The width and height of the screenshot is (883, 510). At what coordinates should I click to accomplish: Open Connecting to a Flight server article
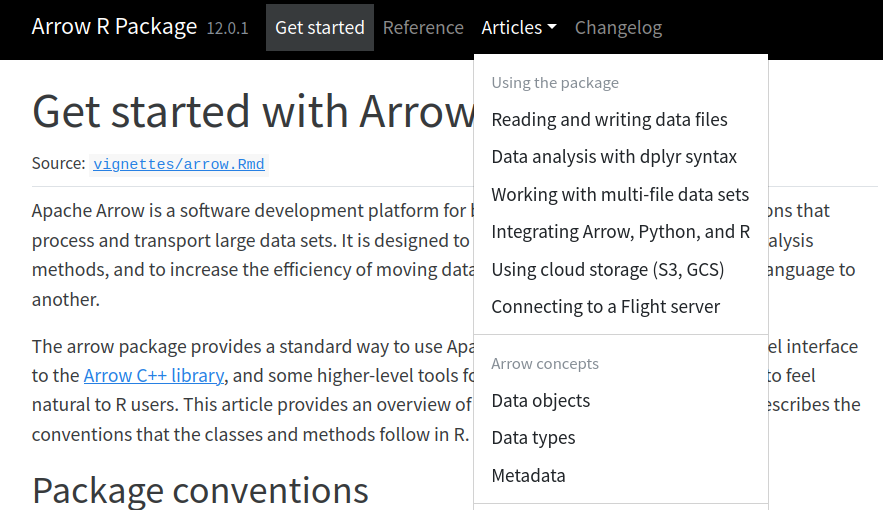pos(605,307)
